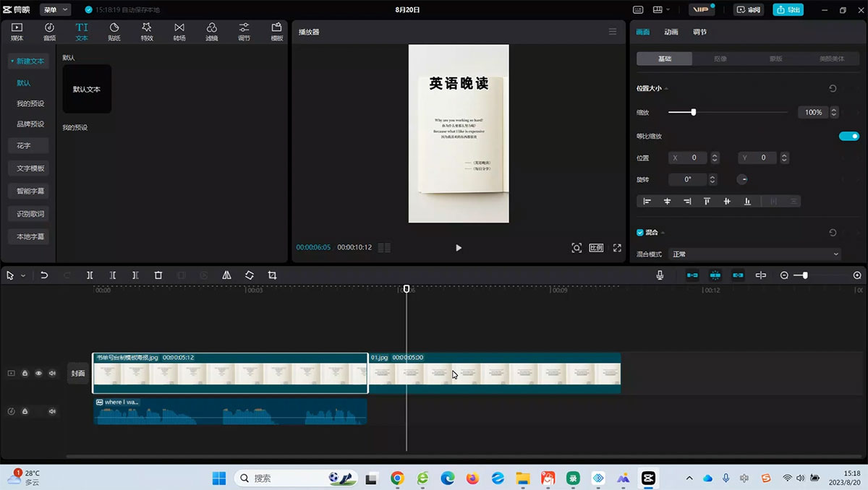The width and height of the screenshot is (868, 490).
Task: Click the 封面 cover button
Action: [77, 374]
